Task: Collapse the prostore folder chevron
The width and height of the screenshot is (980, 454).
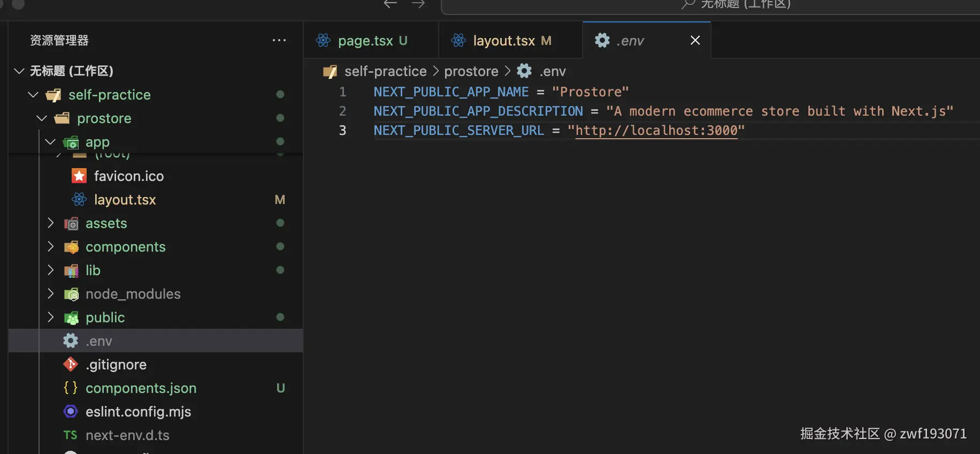Action: [x=42, y=118]
